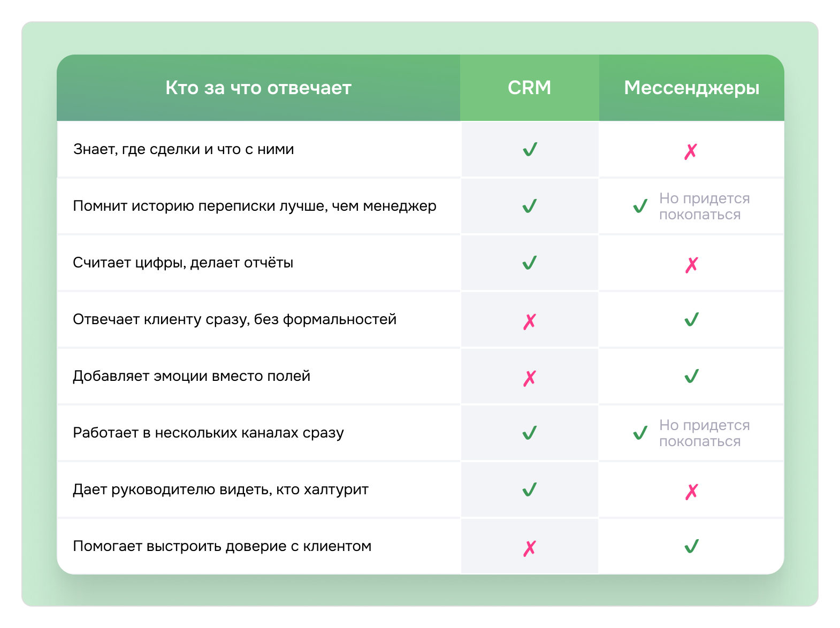The width and height of the screenshot is (840, 628).
Task: Select the CRM column header
Action: 529,88
